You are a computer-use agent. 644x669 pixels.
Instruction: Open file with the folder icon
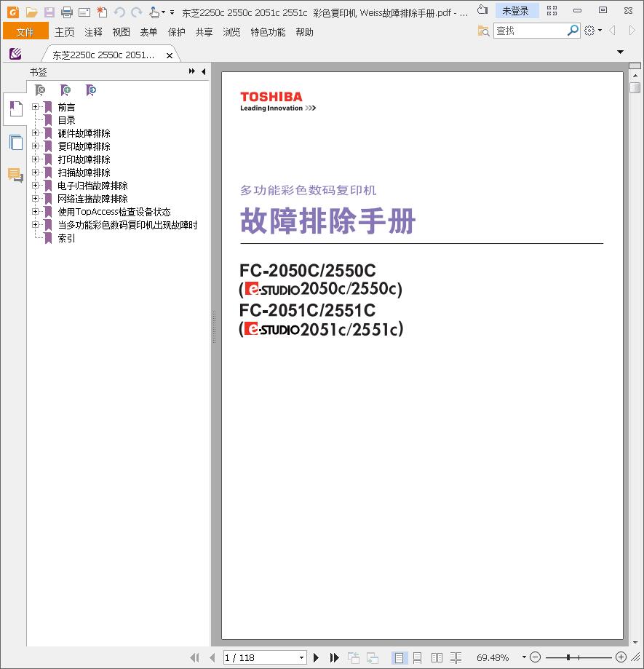31,12
